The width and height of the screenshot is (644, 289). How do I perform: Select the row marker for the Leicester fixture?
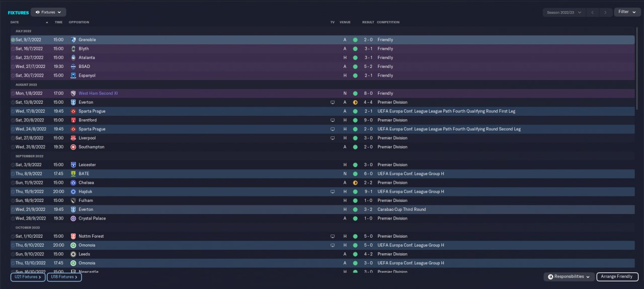[x=13, y=165]
